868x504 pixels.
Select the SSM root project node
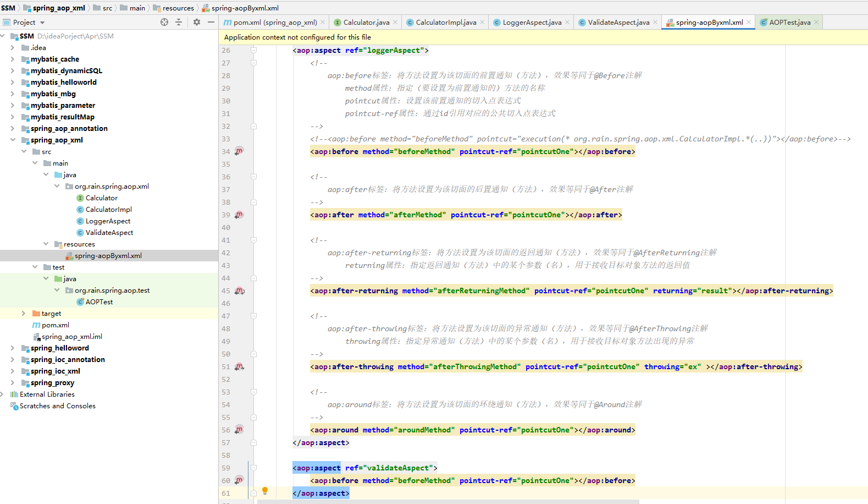click(x=62, y=36)
